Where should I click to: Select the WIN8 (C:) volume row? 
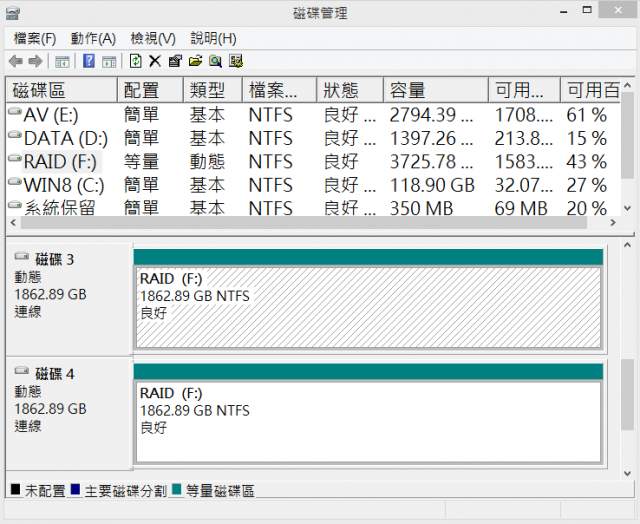click(x=60, y=184)
